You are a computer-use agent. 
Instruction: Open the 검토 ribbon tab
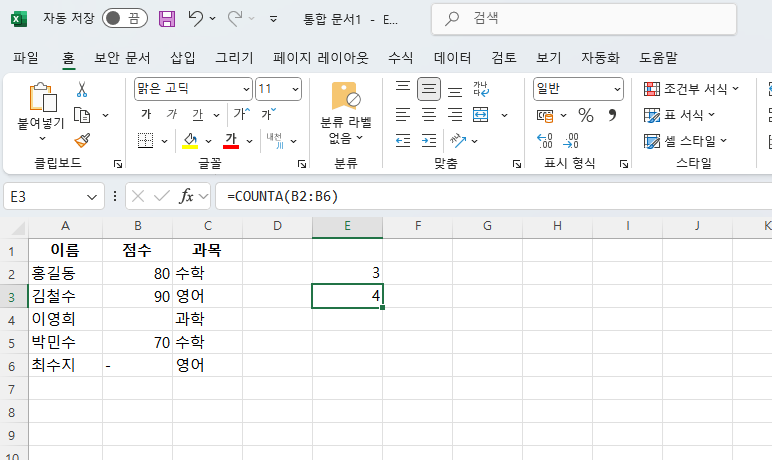[504, 58]
